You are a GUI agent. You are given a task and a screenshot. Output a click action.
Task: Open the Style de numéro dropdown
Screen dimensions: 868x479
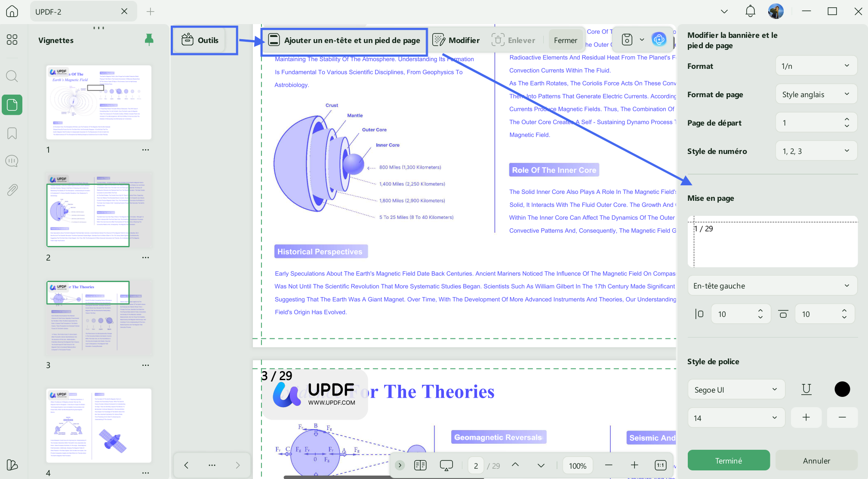(x=816, y=151)
